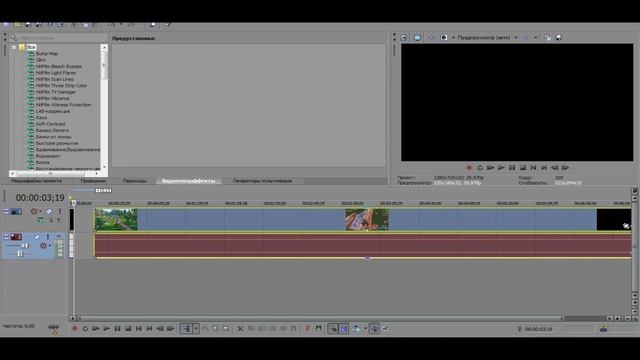
Task: Open Project Video Properties in preview window
Action: 404,37
